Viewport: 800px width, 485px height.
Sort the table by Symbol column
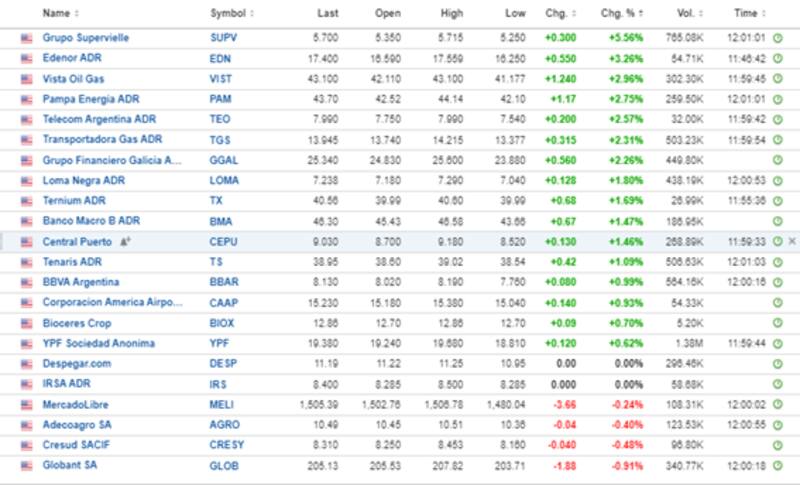click(x=232, y=14)
